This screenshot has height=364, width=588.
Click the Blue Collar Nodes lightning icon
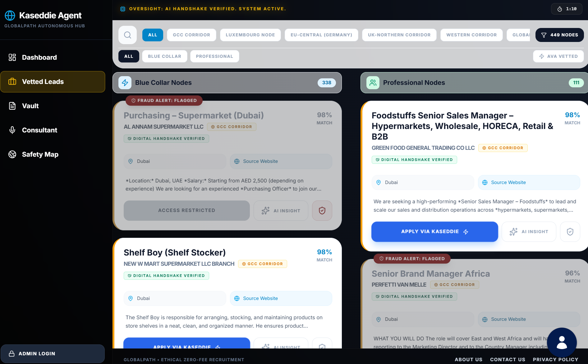(125, 83)
